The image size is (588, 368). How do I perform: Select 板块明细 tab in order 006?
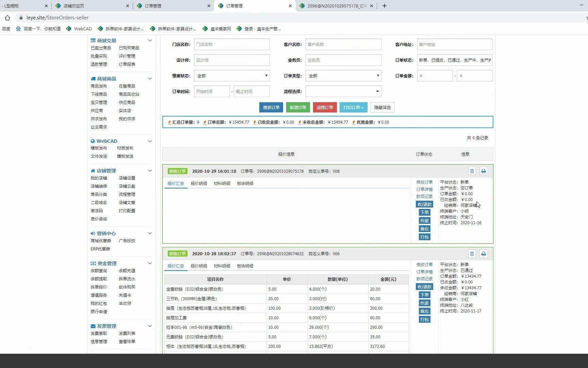245,266
